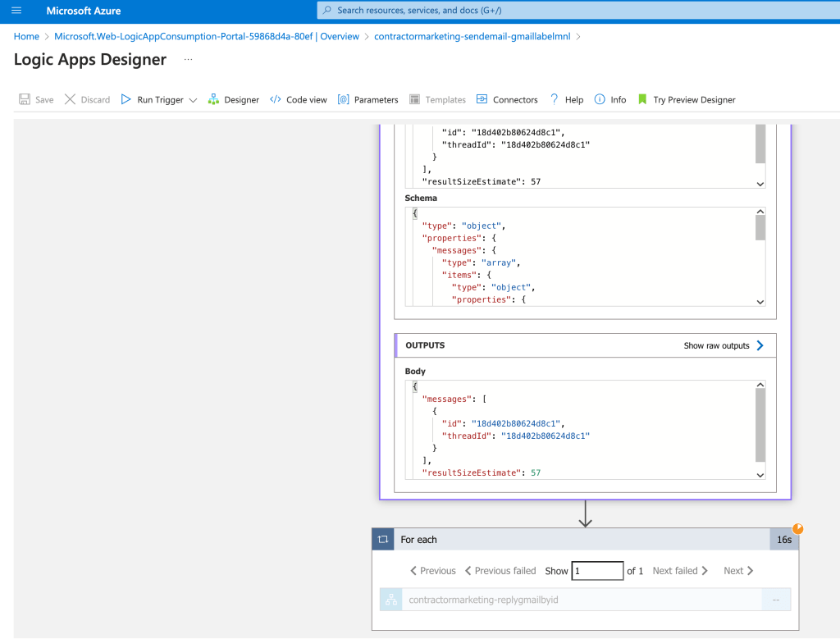This screenshot has width=840, height=639.
Task: Click the Schema box scrollbar thumb
Action: [x=760, y=229]
